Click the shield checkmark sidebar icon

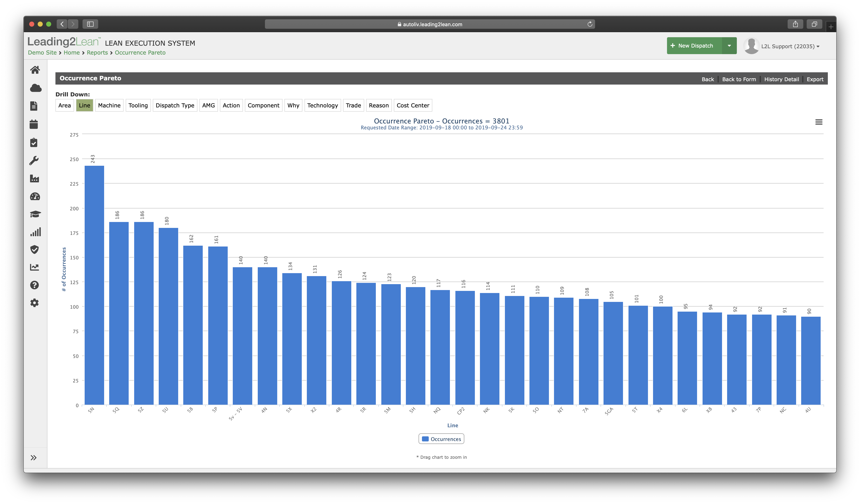click(34, 250)
